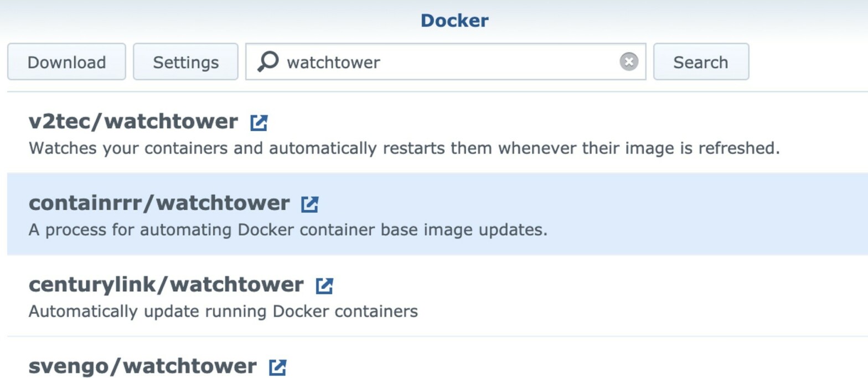Focus the search field containing watchtower

click(446, 62)
